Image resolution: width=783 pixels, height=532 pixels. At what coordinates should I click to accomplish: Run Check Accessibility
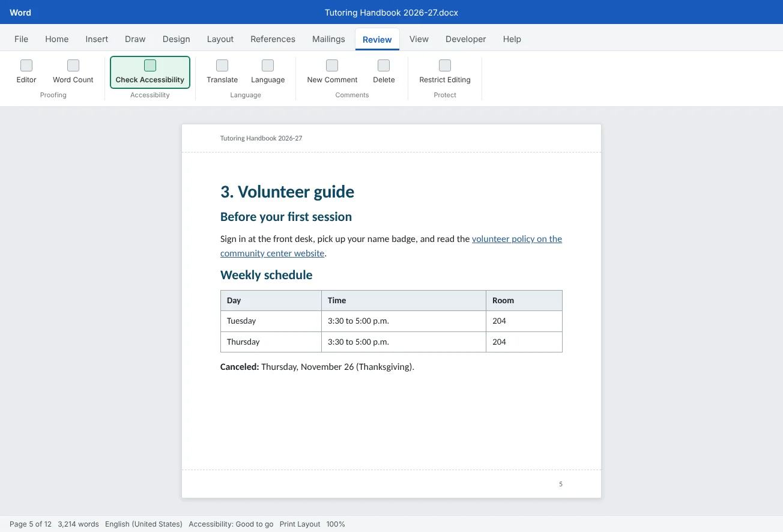pyautogui.click(x=150, y=72)
